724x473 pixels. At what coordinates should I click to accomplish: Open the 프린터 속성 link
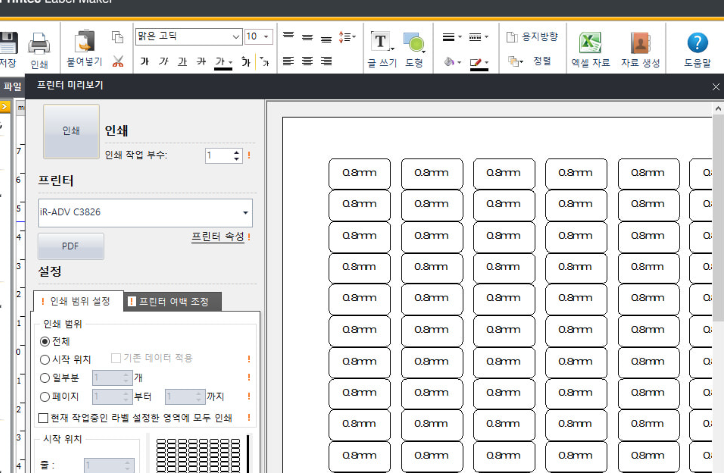217,236
